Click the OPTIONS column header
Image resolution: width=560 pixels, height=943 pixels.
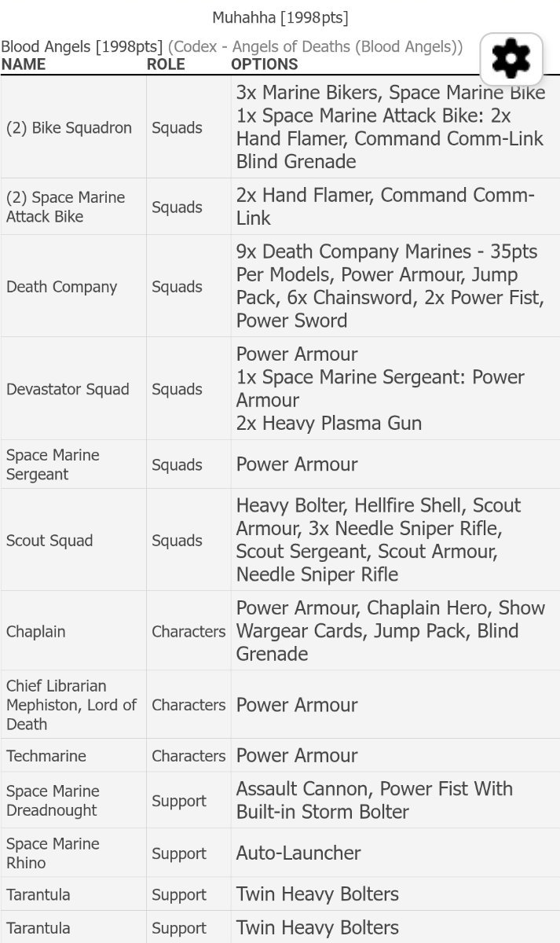(265, 64)
